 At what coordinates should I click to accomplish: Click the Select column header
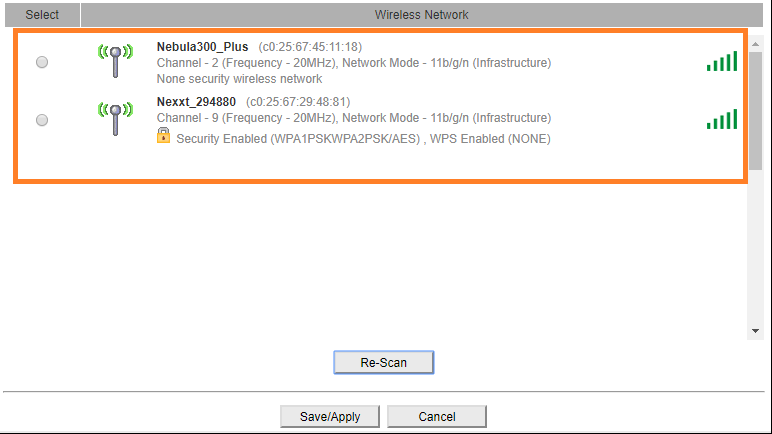pos(42,15)
